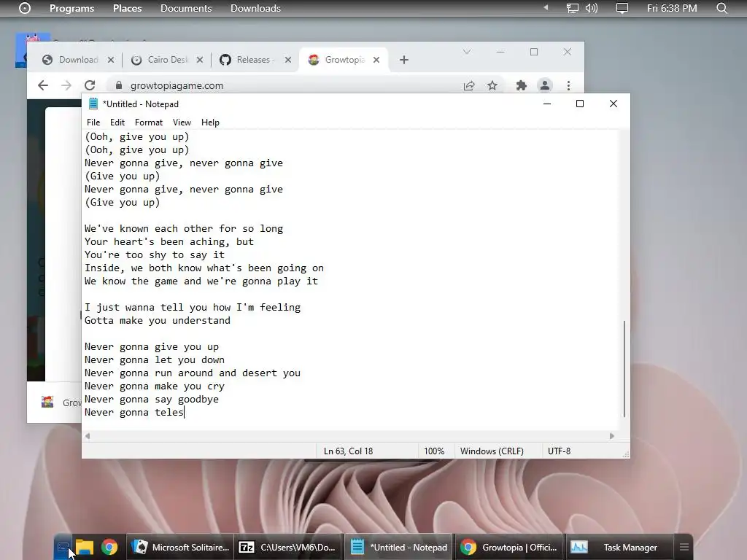
Task: Open the Programs menu
Action: pyautogui.click(x=72, y=8)
